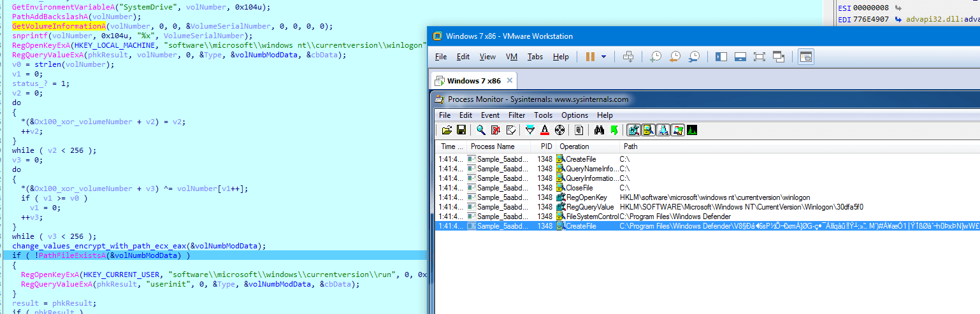The height and width of the screenshot is (314, 980).
Task: Open Process Monitor Filter menu
Action: (x=517, y=115)
